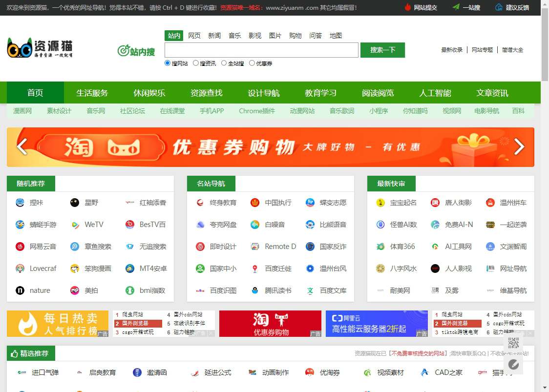Viewport: 549px width, 392px height.
Task: Click the 阿里云 高性能云服务器 ad
Action: [x=377, y=324]
